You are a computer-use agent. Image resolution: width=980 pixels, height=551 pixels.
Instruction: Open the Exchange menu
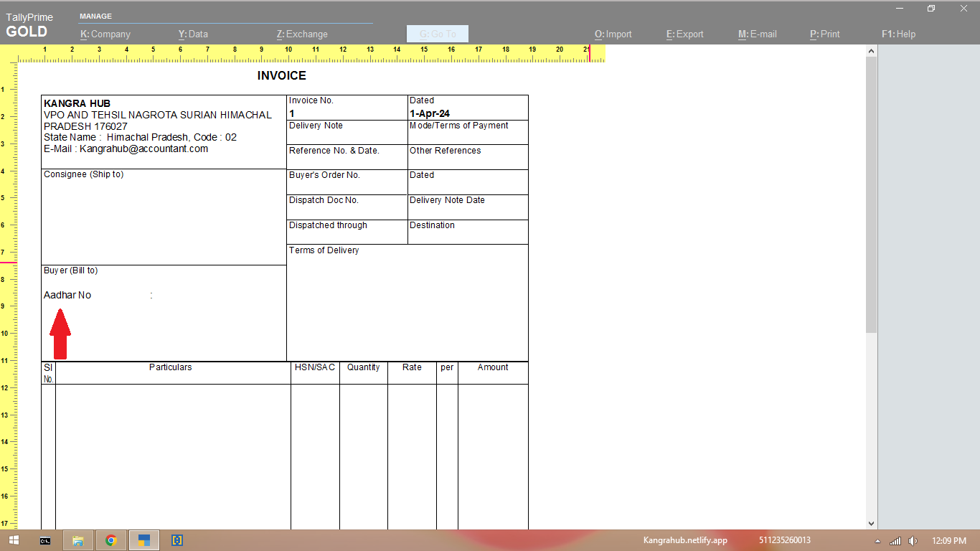302,34
